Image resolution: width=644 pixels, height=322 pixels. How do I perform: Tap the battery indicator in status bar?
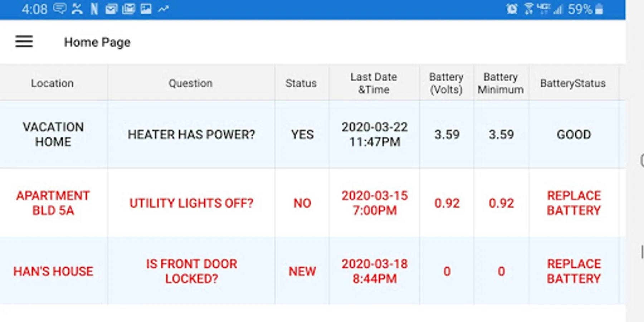pyautogui.click(x=599, y=9)
